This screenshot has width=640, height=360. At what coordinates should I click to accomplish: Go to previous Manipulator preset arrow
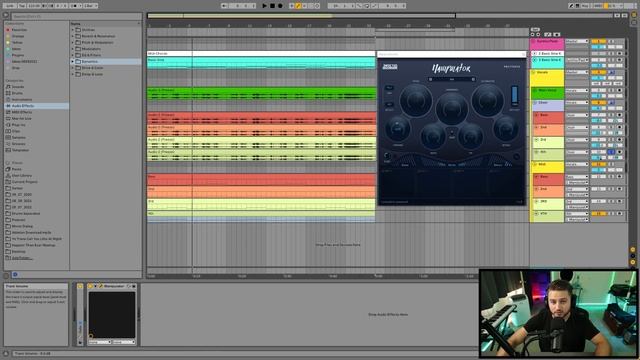430,79
